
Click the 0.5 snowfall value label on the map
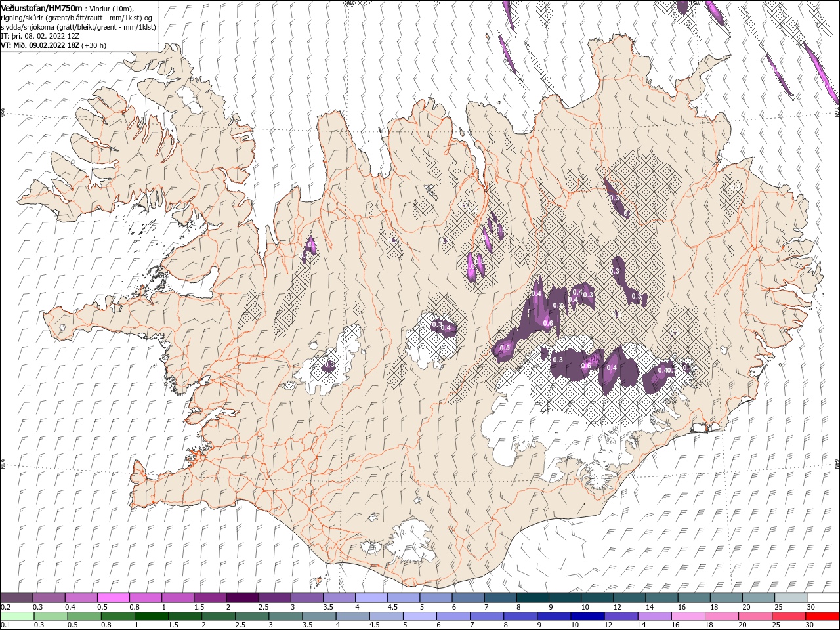click(505, 348)
